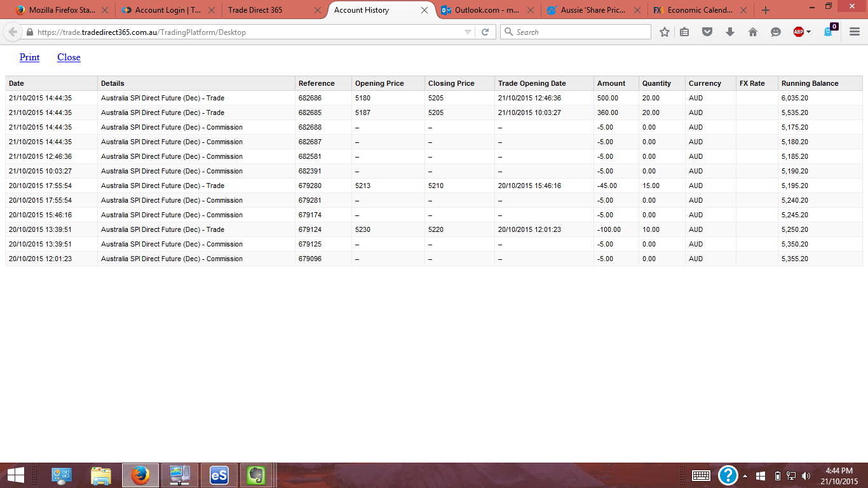Open a new tab with plus button
Image resolution: width=868 pixels, height=488 pixels.
pos(766,10)
